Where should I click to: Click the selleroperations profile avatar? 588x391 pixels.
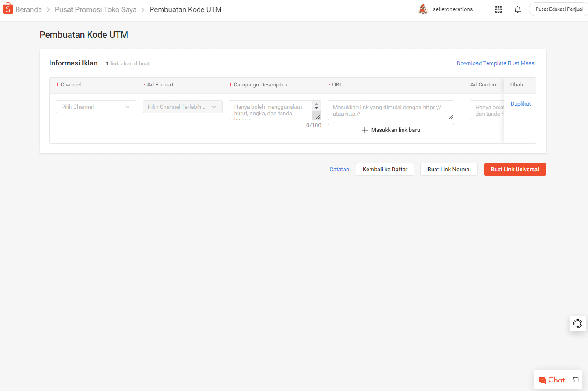pyautogui.click(x=423, y=9)
